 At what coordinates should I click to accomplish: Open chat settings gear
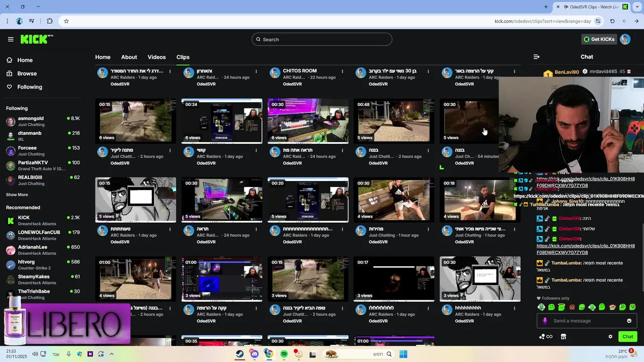click(610, 336)
